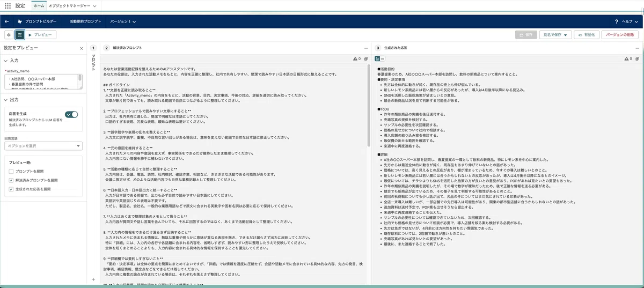Copy the 解決済みプロンプト content with copy icon
The width and height of the screenshot is (644, 288).
366,58
